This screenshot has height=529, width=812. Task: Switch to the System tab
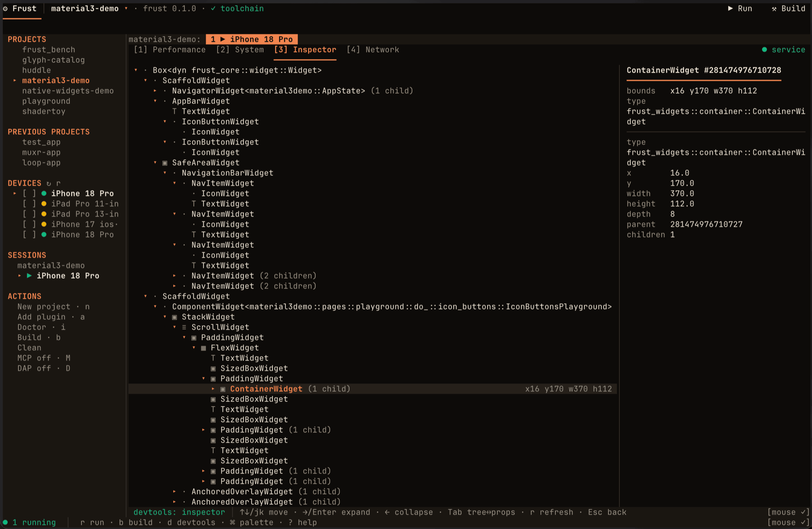(x=240, y=50)
